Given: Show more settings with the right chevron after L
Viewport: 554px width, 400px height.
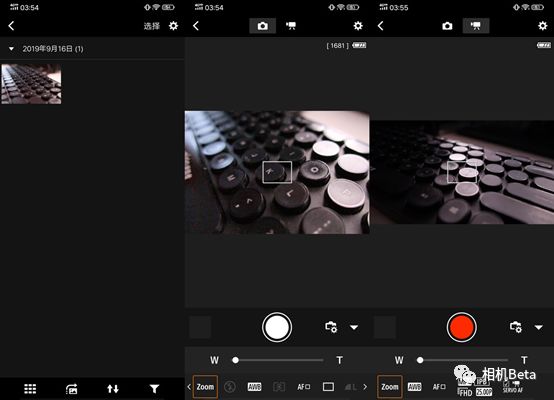Looking at the screenshot, I should pyautogui.click(x=365, y=387).
